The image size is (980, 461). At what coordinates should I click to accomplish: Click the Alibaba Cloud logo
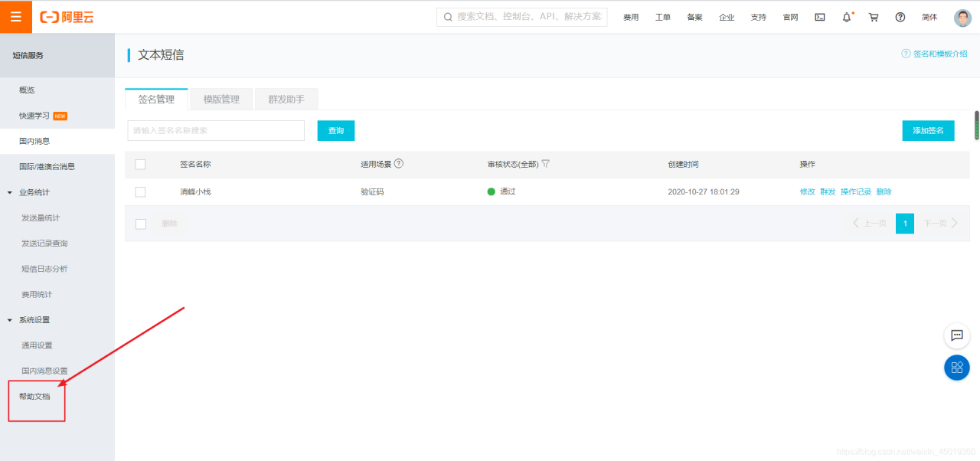click(x=67, y=16)
